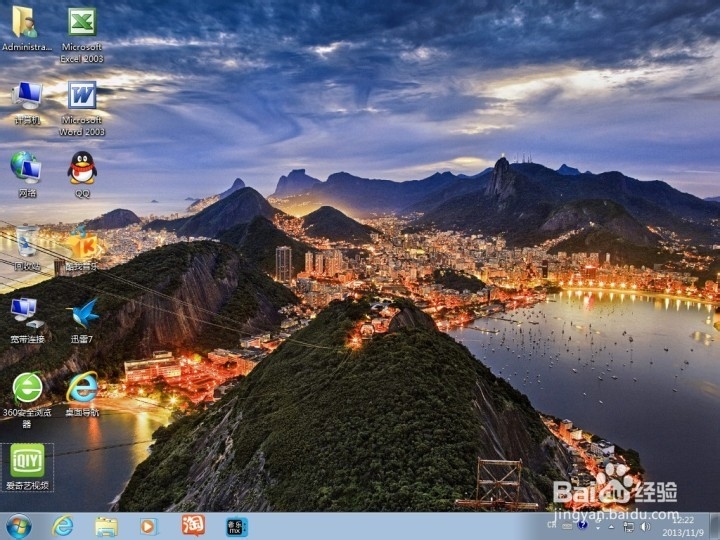Launch Internet Explorer from the taskbar

point(62,526)
